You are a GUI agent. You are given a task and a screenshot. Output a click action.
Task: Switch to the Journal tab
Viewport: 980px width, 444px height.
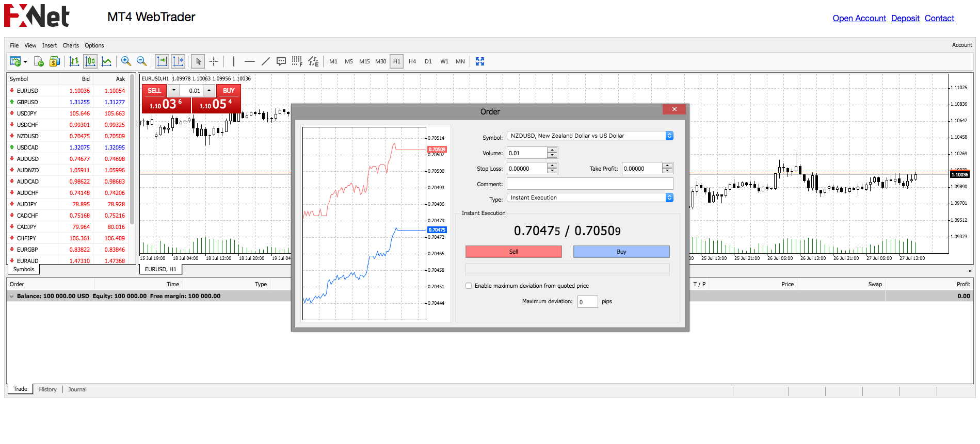pos(77,389)
